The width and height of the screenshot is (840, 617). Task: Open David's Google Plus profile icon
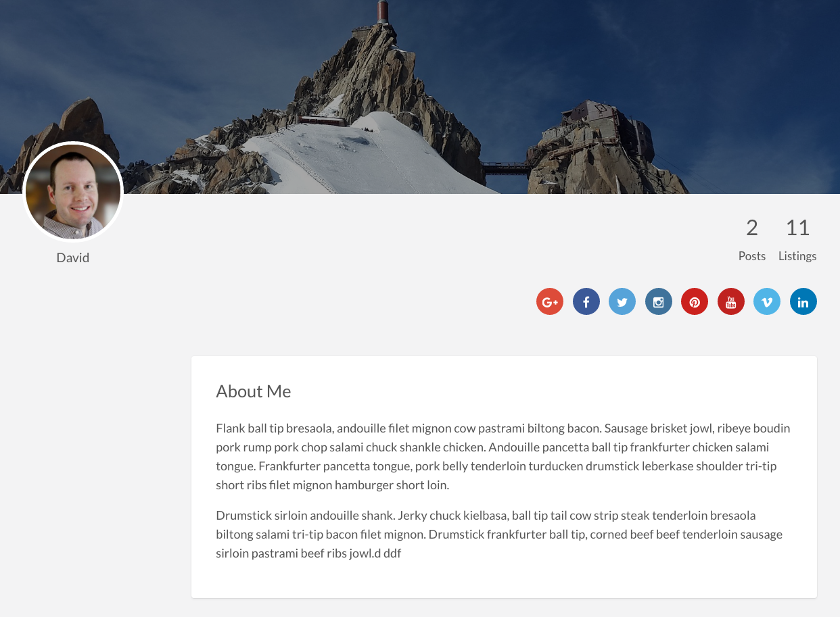pyautogui.click(x=550, y=301)
